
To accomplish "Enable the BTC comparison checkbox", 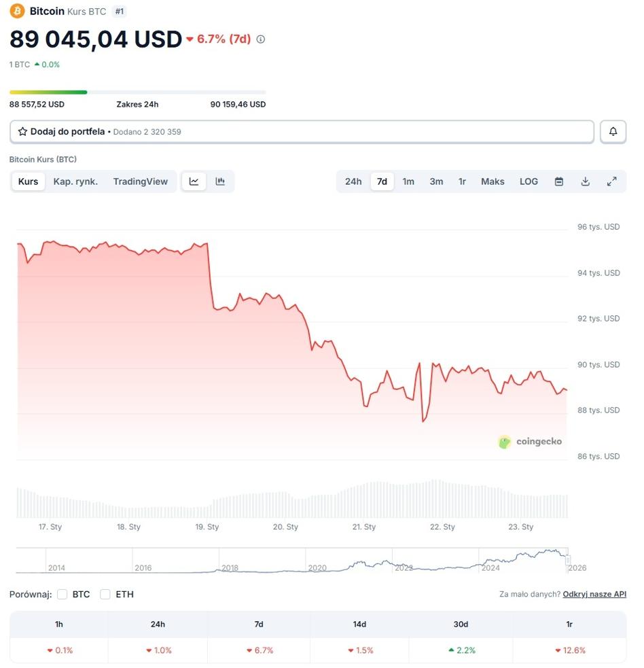I will click(62, 595).
